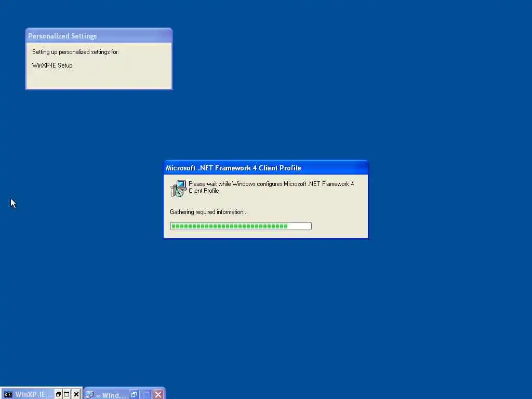The height and width of the screenshot is (399, 532).
Task: Maximize the minimized WinXP-IE console window
Action: click(x=67, y=394)
